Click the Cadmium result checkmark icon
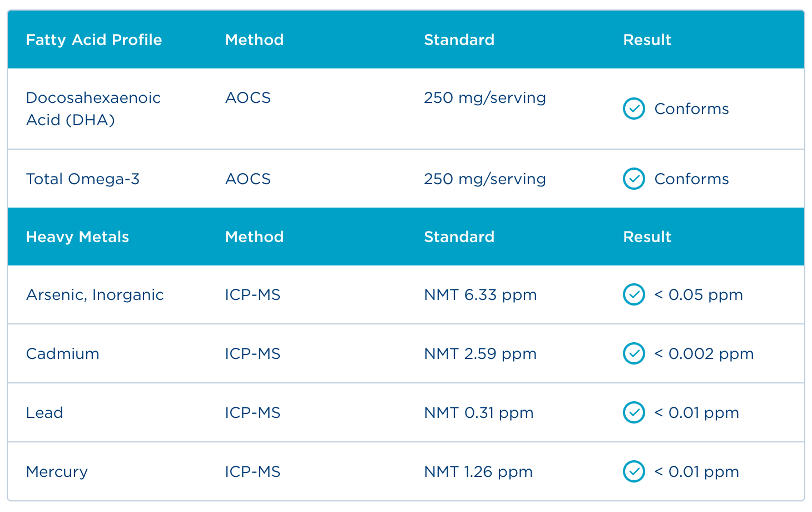 pyautogui.click(x=633, y=353)
